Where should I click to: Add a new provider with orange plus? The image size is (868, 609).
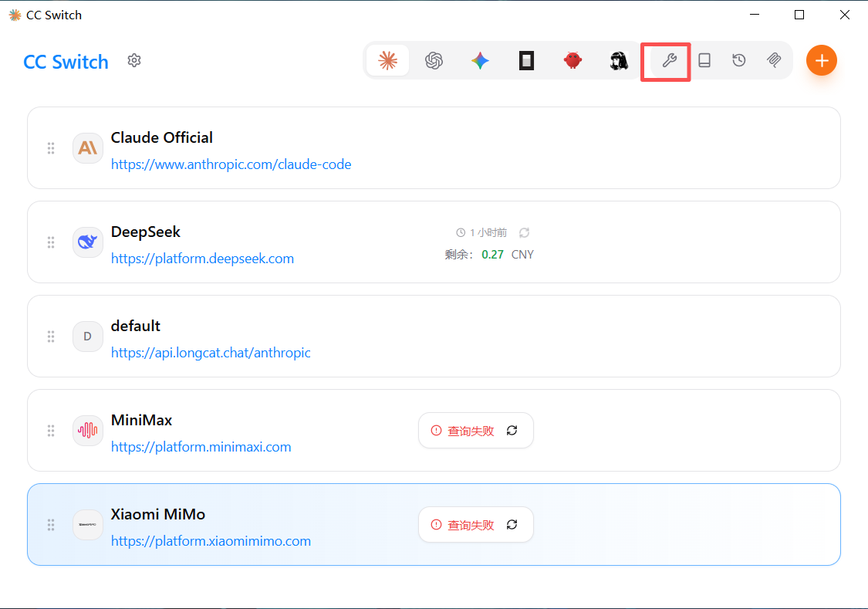822,60
